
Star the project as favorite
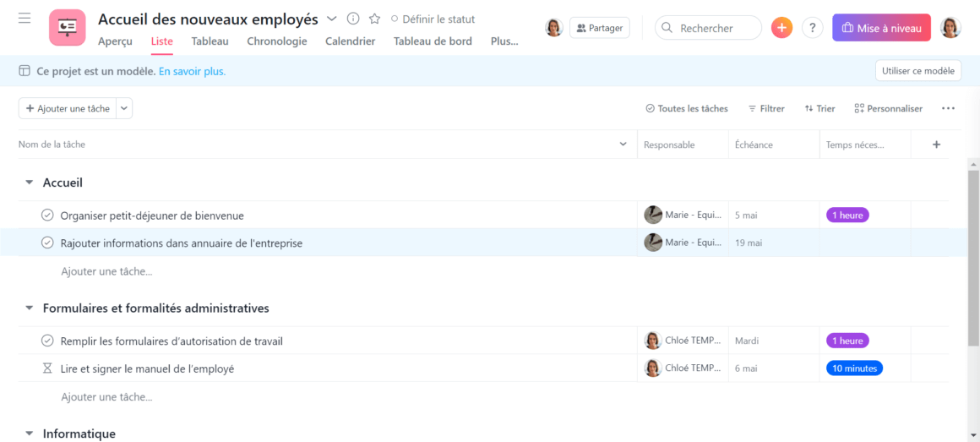coord(374,19)
